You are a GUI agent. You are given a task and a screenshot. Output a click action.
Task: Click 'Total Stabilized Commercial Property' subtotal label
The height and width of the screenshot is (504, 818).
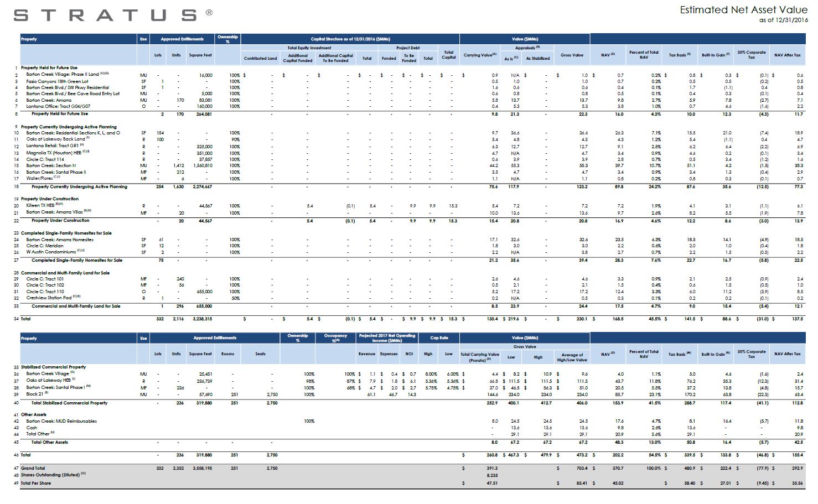pyautogui.click(x=70, y=403)
